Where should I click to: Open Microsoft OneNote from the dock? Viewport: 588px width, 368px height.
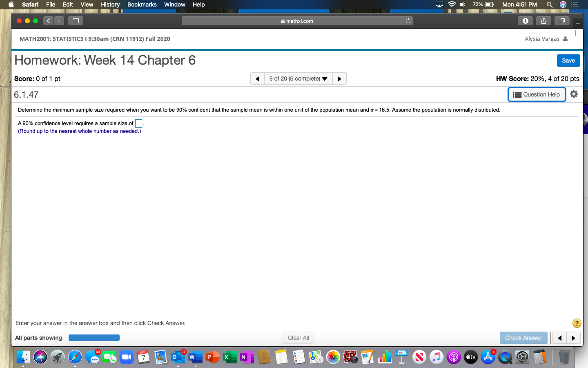click(x=247, y=357)
